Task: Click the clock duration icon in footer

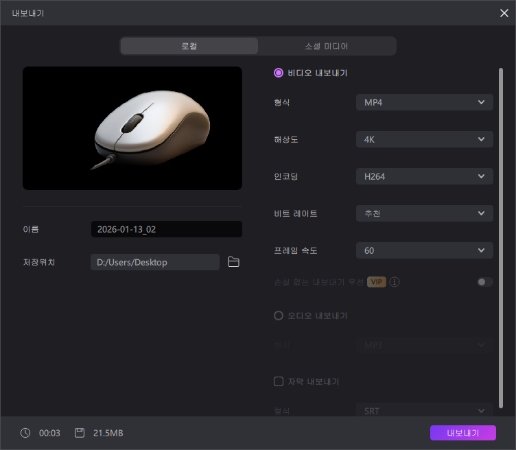Action: tap(25, 433)
